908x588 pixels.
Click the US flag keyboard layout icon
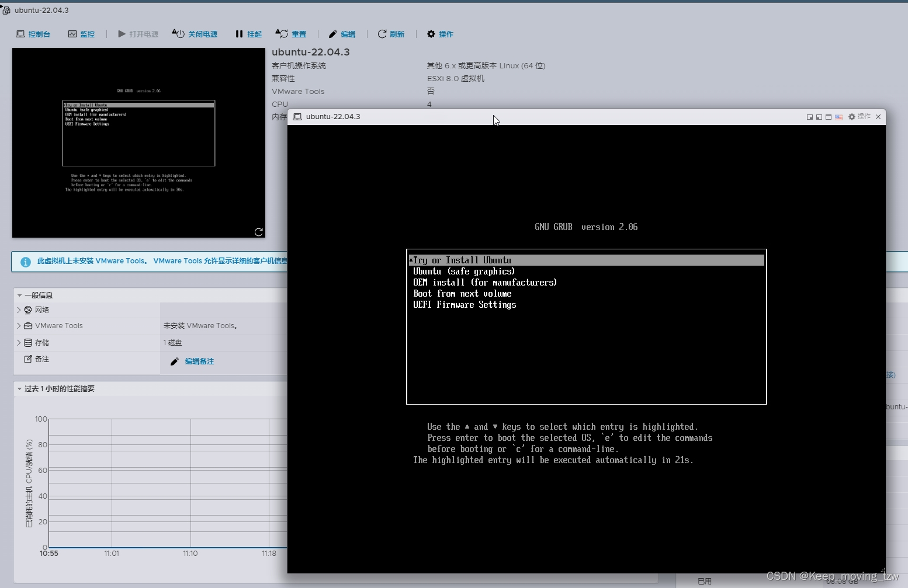(839, 117)
